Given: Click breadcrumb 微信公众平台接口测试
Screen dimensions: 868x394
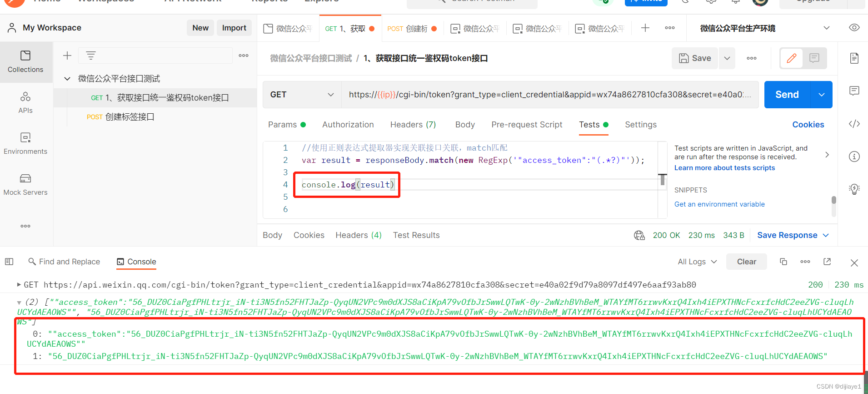Looking at the screenshot, I should click(x=311, y=58).
